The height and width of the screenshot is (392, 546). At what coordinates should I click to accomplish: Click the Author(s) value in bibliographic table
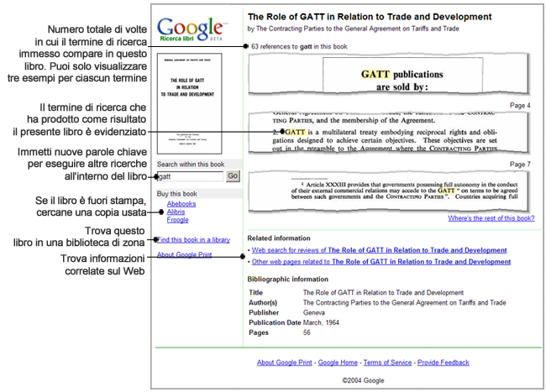coord(404,303)
